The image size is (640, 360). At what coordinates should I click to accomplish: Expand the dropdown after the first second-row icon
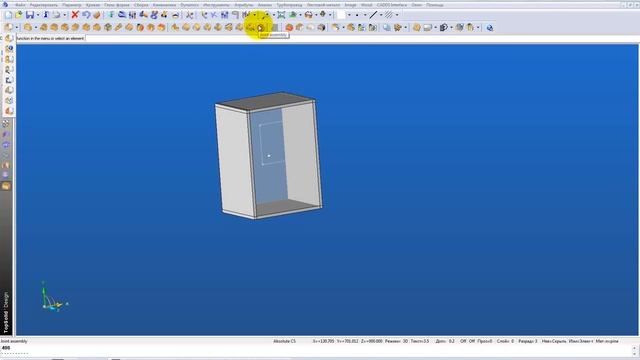(x=16, y=28)
